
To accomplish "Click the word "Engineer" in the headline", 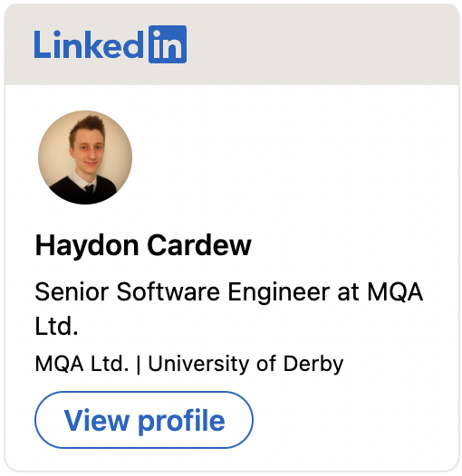I will [x=279, y=292].
